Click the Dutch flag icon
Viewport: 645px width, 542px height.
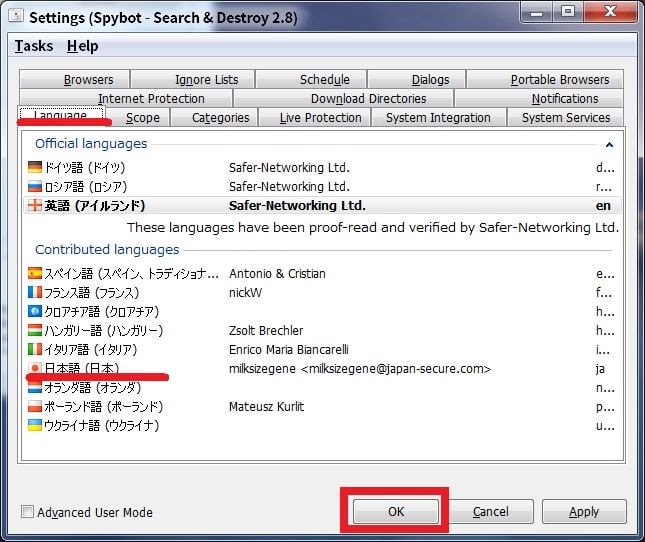pyautogui.click(x=35, y=387)
